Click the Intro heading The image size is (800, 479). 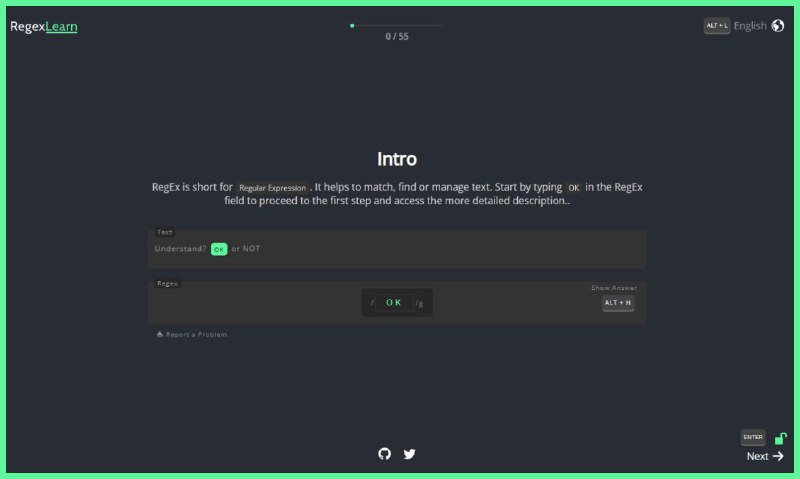tap(397, 159)
